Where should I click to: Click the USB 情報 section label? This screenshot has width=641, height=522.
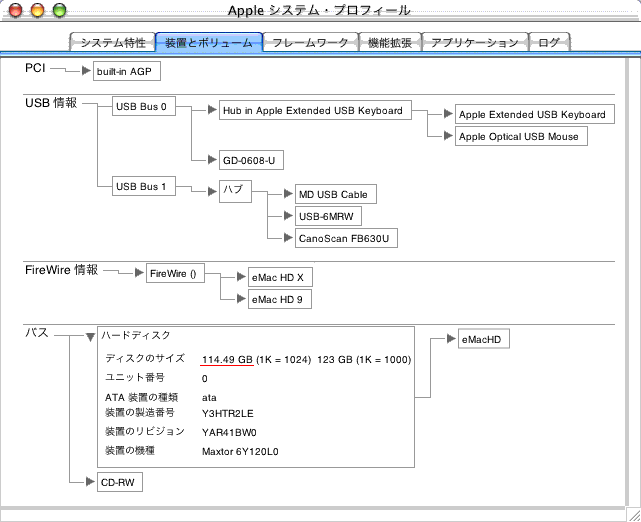pyautogui.click(x=51, y=103)
